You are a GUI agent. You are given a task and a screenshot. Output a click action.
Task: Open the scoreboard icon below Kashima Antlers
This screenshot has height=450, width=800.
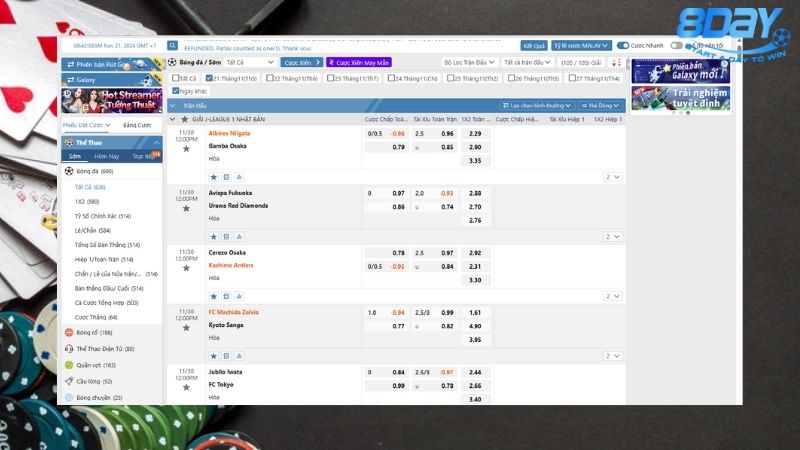pyautogui.click(x=227, y=296)
